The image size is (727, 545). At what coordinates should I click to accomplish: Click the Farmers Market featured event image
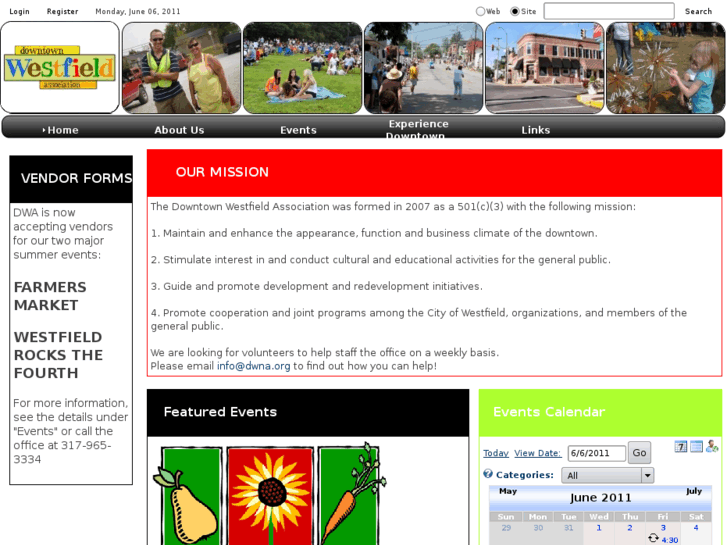coord(269,494)
